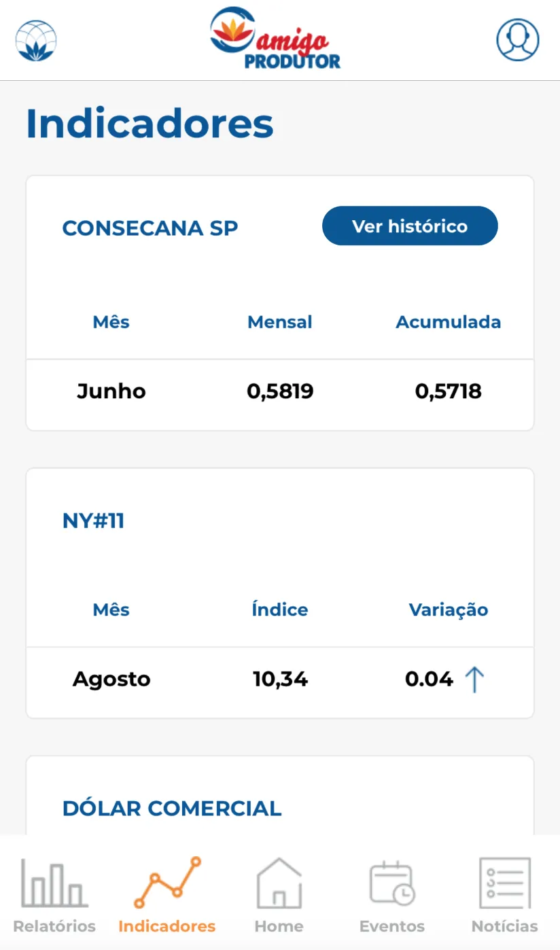Viewport: 560px width, 950px height.
Task: Select the Índice column header
Action: (x=280, y=610)
